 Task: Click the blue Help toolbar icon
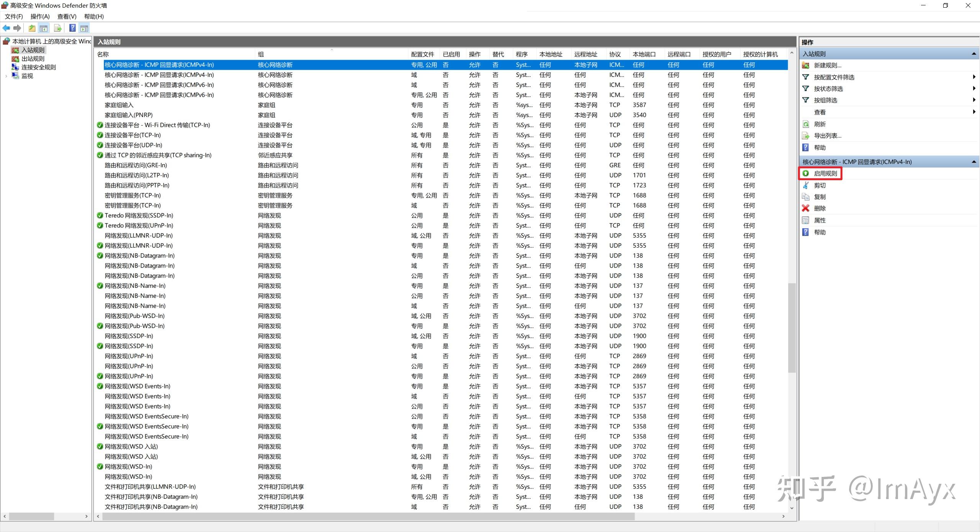(72, 28)
